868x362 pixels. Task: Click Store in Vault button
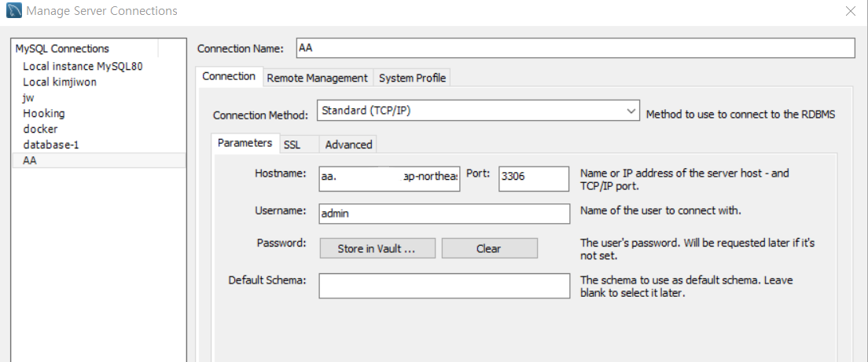point(377,249)
